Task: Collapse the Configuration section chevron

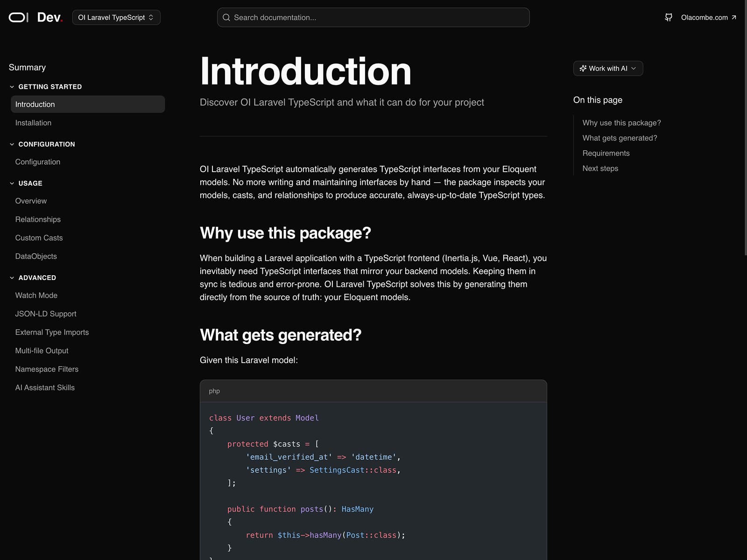Action: click(12, 144)
